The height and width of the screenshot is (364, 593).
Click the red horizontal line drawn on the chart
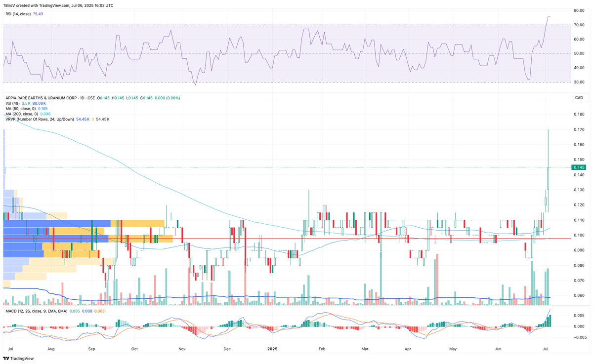point(287,239)
